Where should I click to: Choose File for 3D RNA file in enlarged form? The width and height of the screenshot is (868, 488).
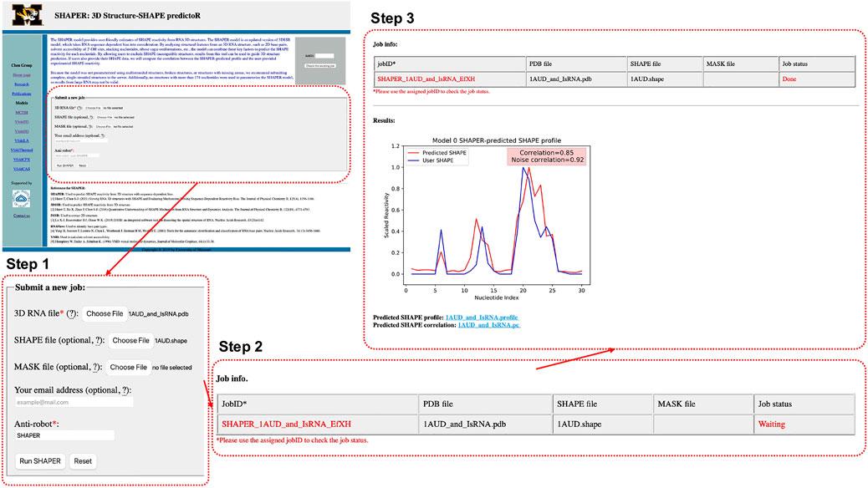(x=105, y=313)
